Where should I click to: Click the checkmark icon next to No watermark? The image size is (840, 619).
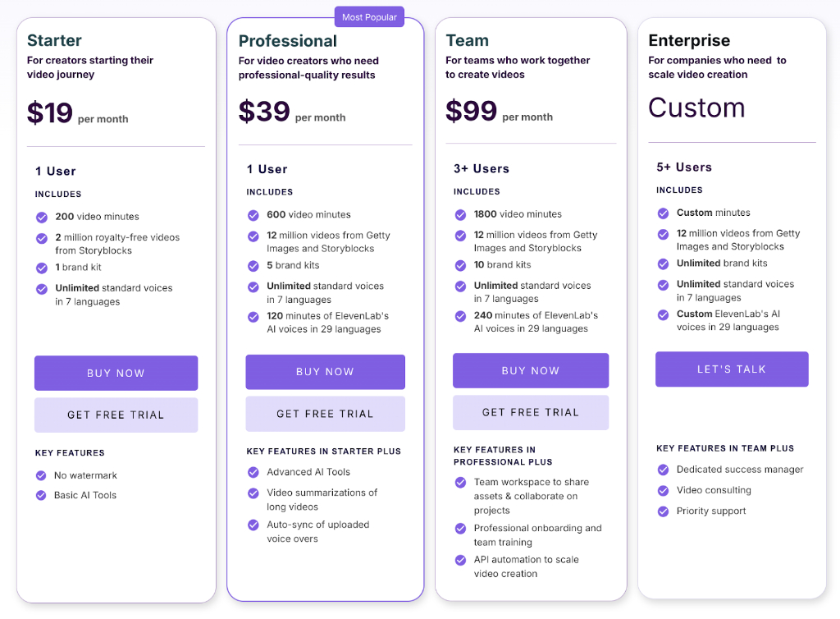[42, 475]
